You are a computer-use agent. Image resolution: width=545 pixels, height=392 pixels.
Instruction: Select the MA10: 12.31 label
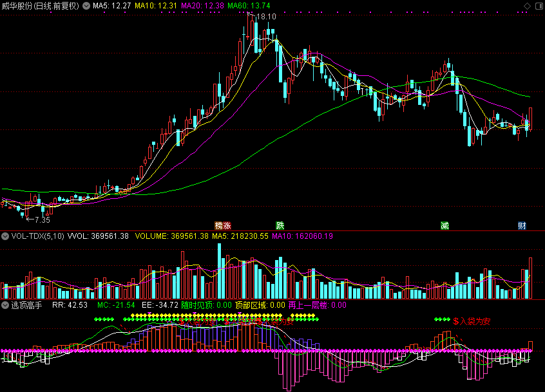(156, 6)
